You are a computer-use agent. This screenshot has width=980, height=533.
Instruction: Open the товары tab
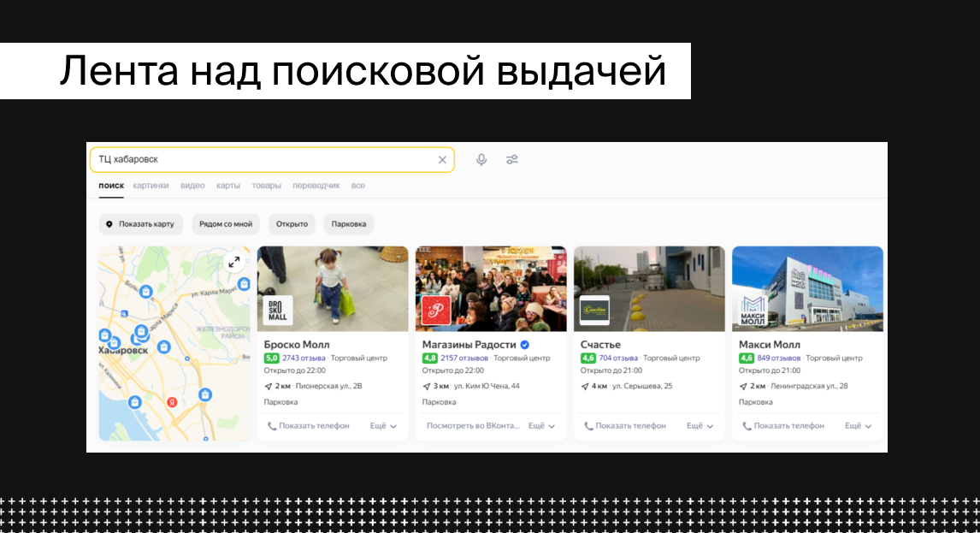click(x=266, y=186)
